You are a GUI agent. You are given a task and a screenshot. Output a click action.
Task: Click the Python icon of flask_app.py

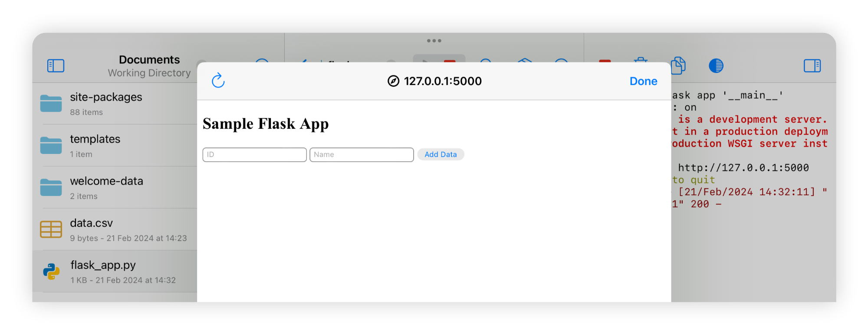click(x=51, y=271)
